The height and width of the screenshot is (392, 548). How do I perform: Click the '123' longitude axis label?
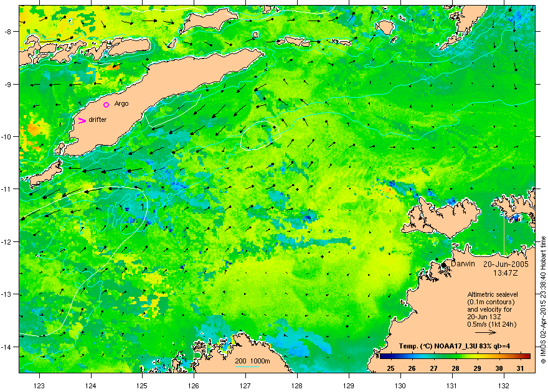point(39,386)
